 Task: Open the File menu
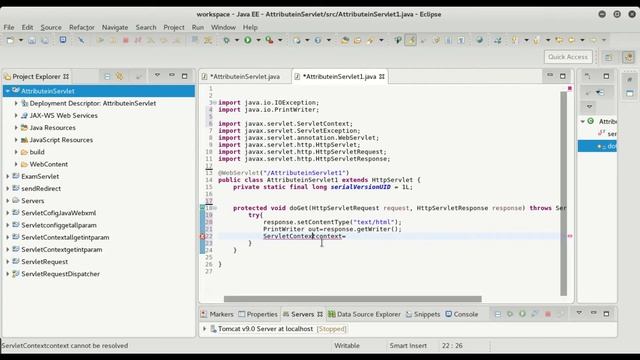[9, 27]
